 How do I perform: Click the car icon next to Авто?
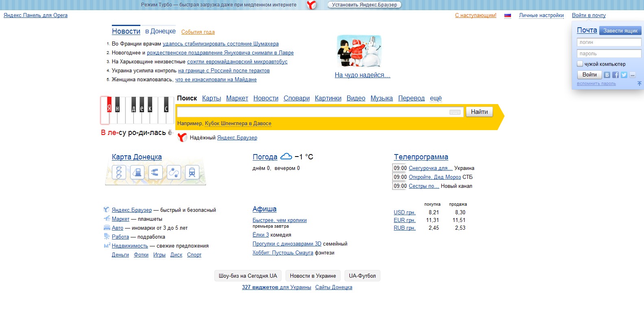click(x=107, y=228)
